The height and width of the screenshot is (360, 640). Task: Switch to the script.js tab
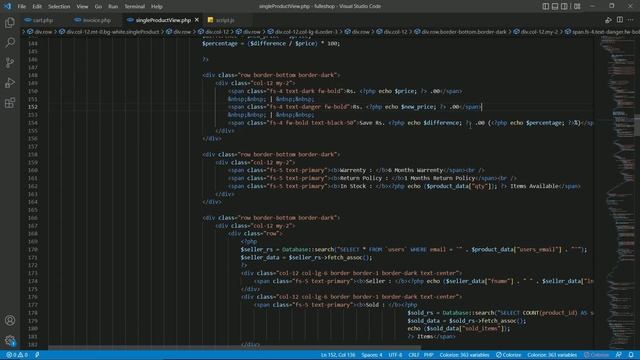tap(225, 20)
